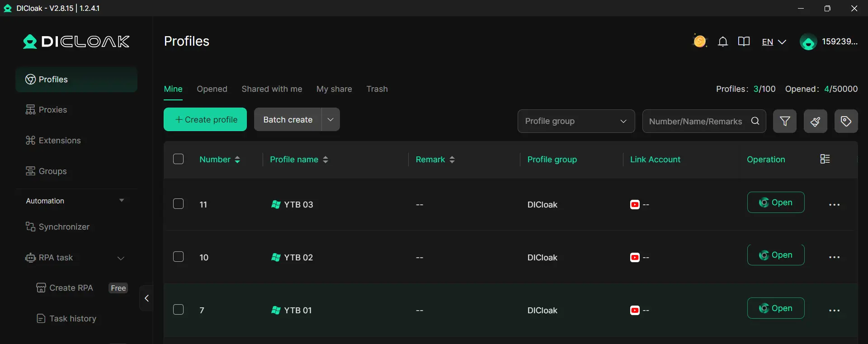The image size is (868, 344).
Task: Open the filter funnel icon
Action: click(785, 121)
